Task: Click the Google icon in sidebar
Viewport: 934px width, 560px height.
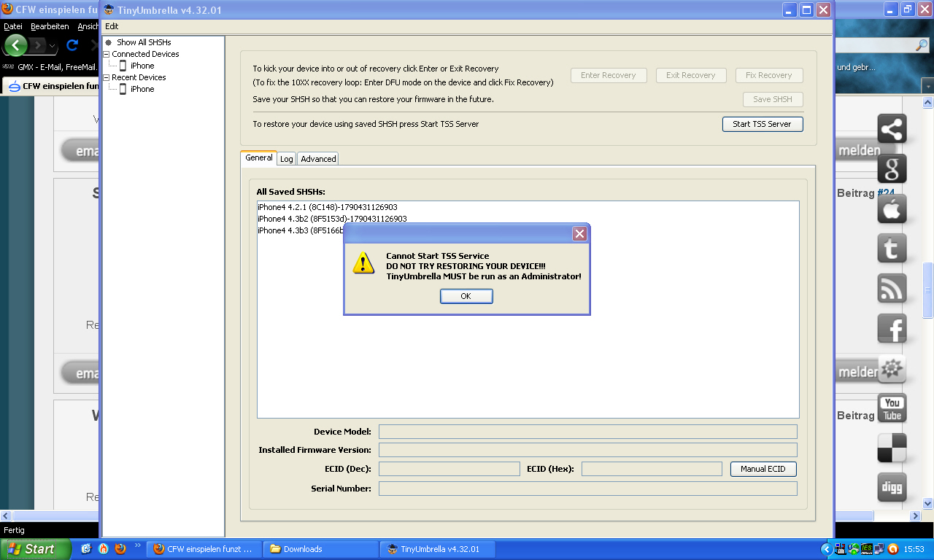Action: (892, 168)
